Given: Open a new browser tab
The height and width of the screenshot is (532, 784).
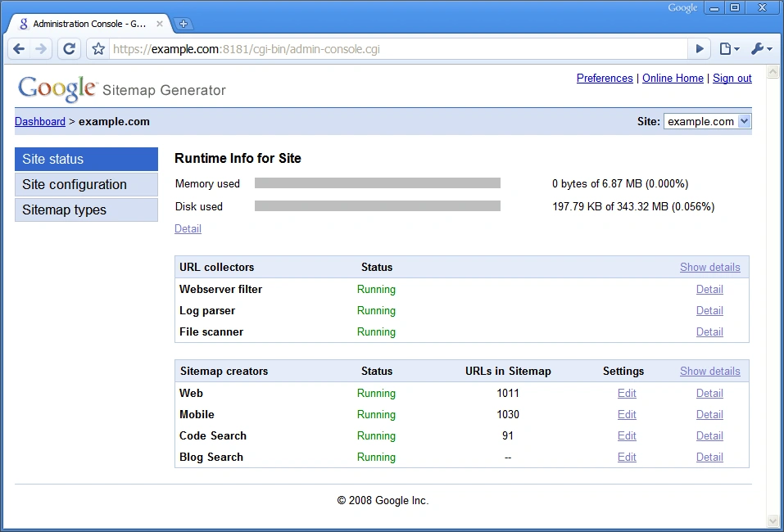Looking at the screenshot, I should 184,24.
